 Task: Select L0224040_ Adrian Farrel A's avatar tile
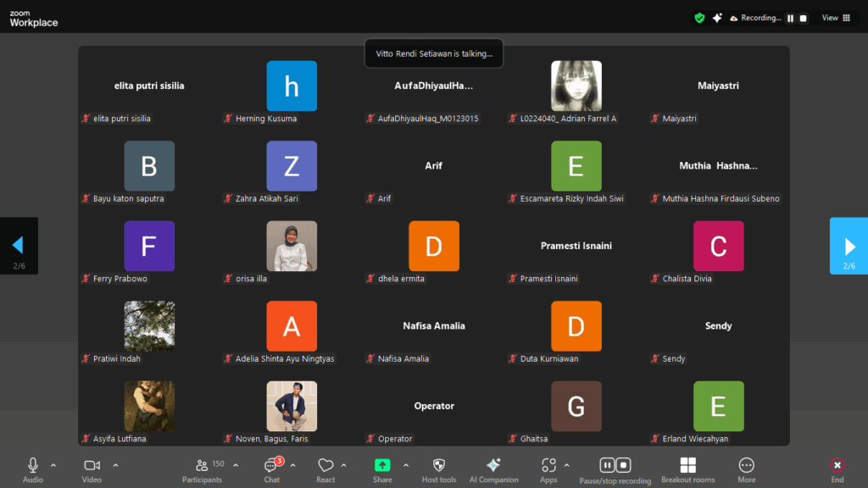click(x=576, y=86)
